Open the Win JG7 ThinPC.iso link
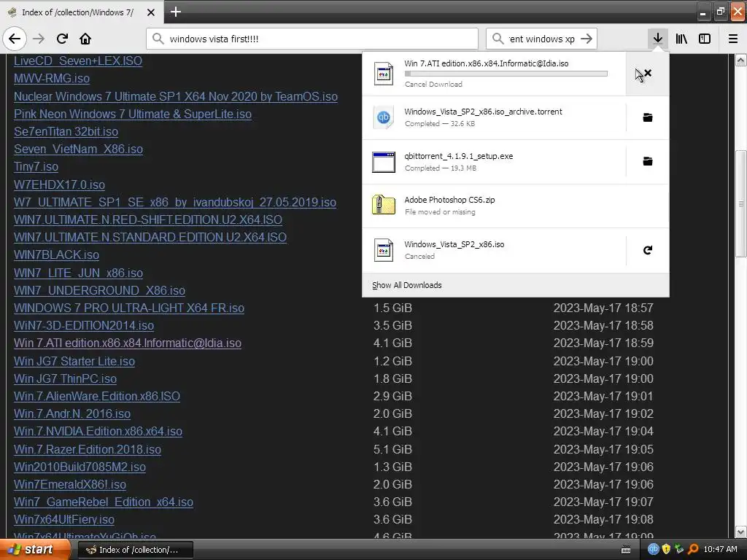The height and width of the screenshot is (560, 747). [65, 379]
